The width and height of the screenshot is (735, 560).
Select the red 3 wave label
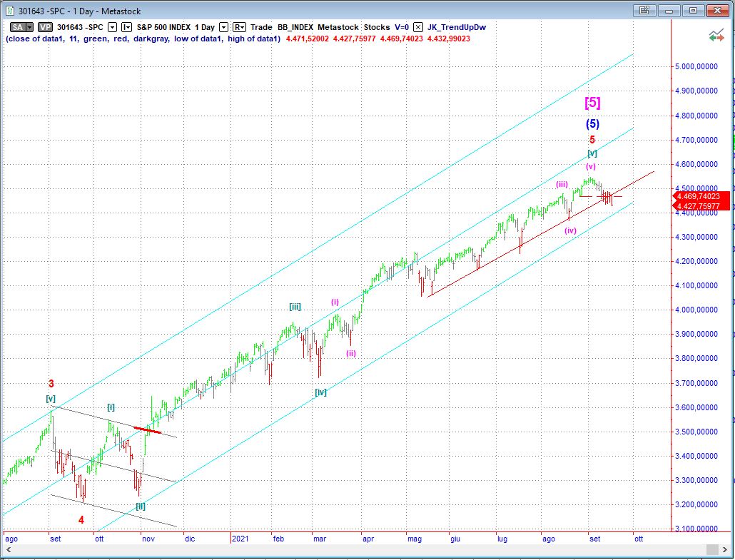click(x=51, y=384)
